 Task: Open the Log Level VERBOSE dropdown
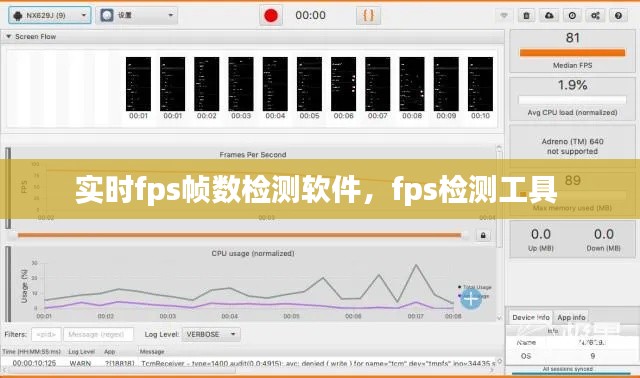(211, 334)
